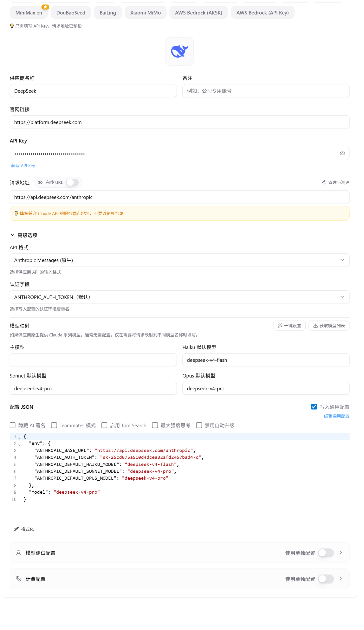Select the MiniMax en preset

(x=29, y=13)
